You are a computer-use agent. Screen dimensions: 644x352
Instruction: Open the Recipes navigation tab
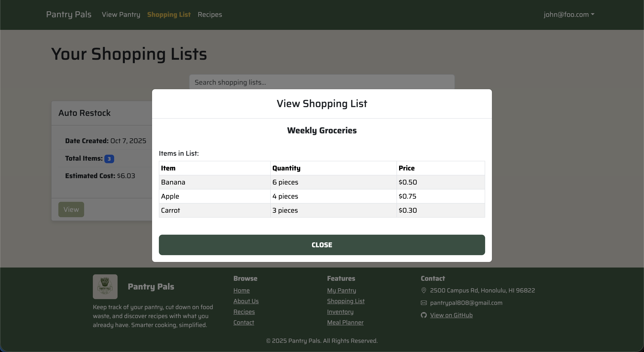210,15
